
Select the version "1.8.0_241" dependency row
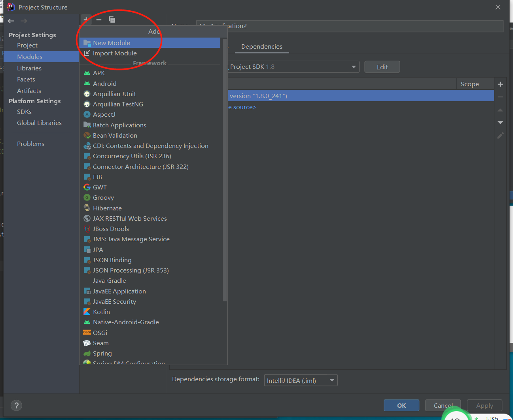point(361,96)
